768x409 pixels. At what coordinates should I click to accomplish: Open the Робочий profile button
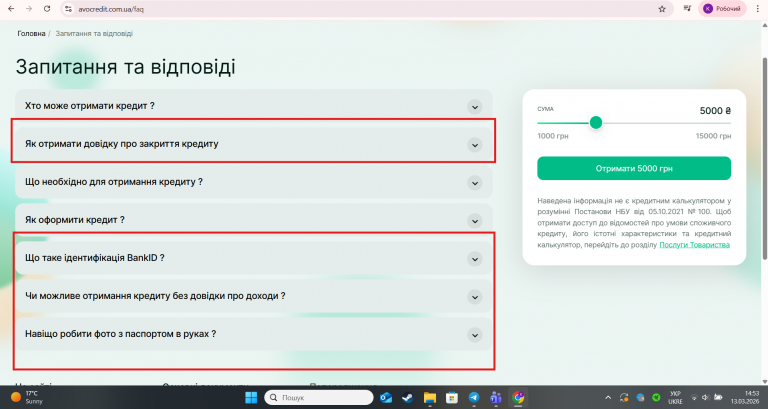point(722,9)
